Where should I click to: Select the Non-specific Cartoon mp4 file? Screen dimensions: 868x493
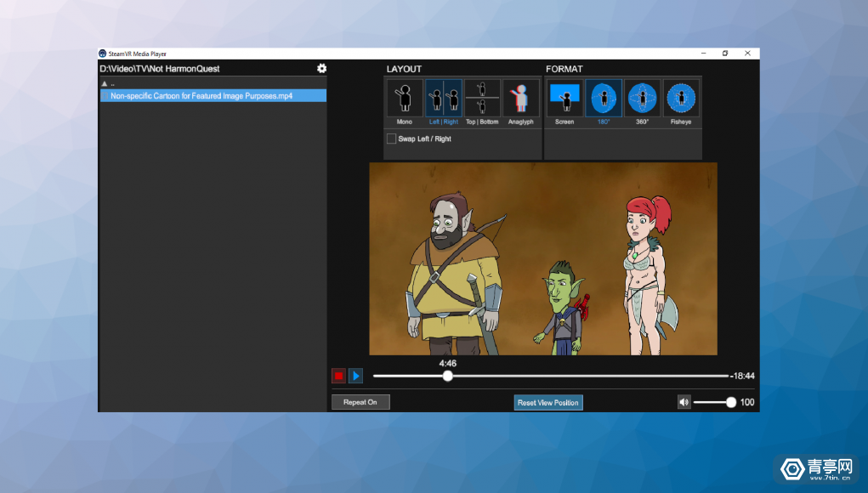201,96
